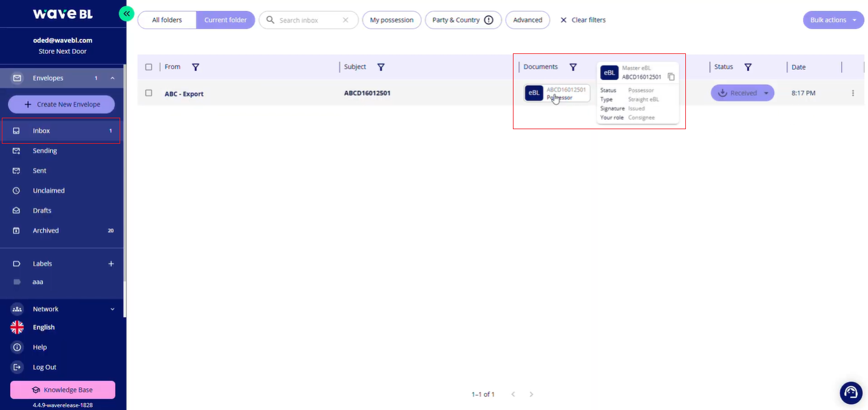Viewport: 868px width, 410px height.
Task: Open the Archived folder in sidebar
Action: 46,230
